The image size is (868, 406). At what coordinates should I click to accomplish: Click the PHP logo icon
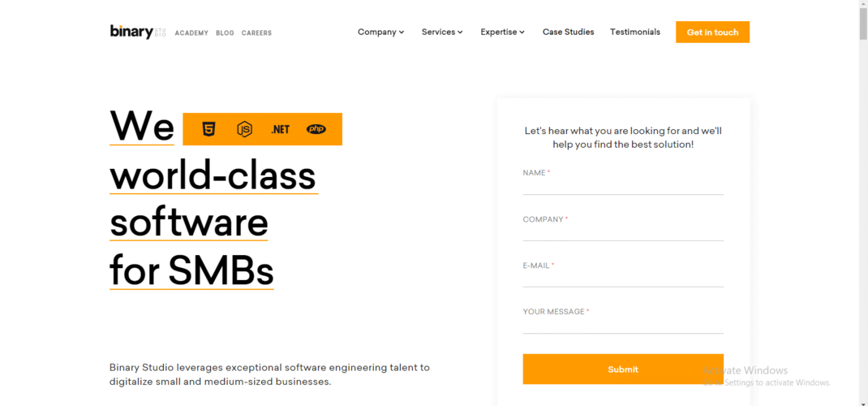[316, 129]
